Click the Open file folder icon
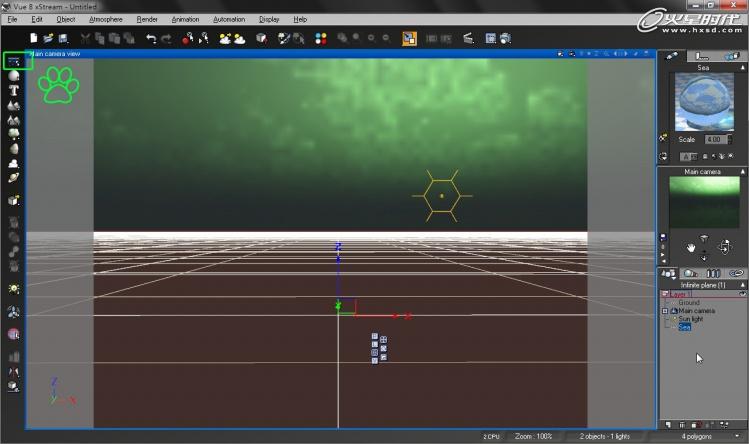The width and height of the screenshot is (749, 444). pos(48,39)
